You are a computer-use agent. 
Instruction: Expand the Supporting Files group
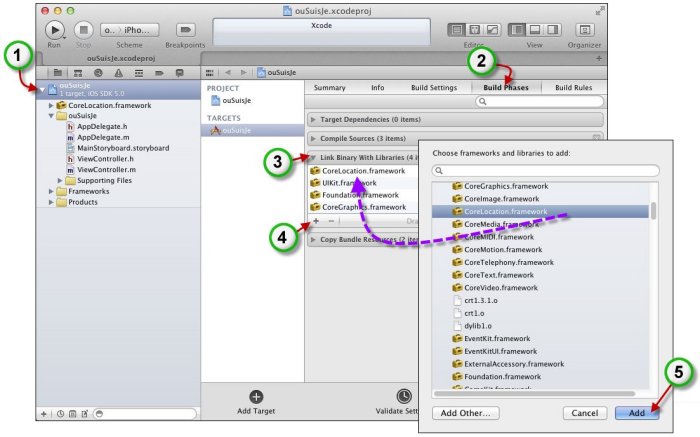coord(60,180)
